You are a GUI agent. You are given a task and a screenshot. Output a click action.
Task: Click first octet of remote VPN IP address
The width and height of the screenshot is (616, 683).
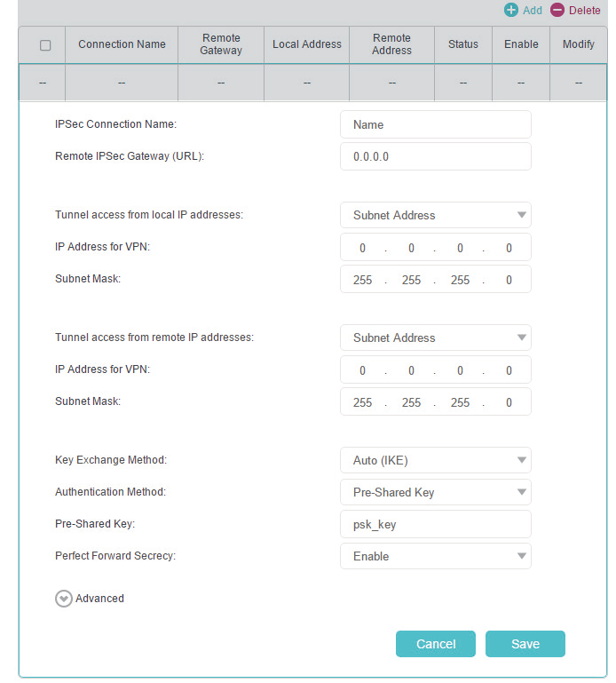[x=362, y=370]
